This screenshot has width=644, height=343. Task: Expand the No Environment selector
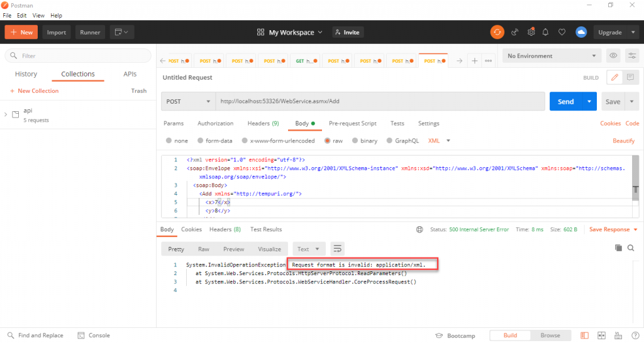tap(551, 56)
